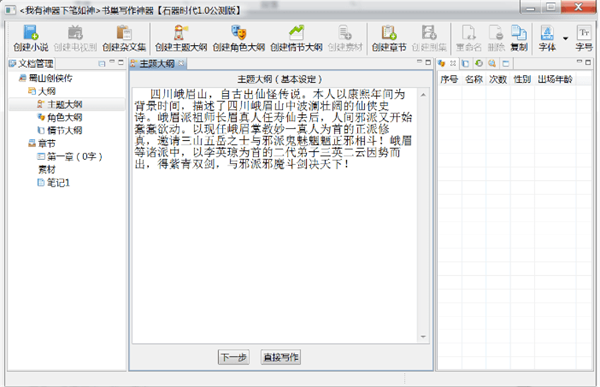Click the application icon in title bar
Image resolution: width=600 pixels, height=387 pixels.
click(x=10, y=10)
